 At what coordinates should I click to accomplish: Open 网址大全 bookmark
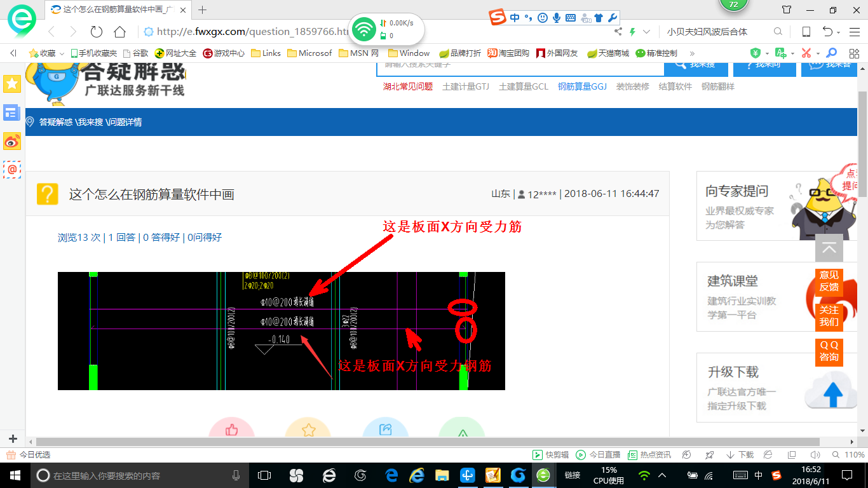tap(176, 53)
